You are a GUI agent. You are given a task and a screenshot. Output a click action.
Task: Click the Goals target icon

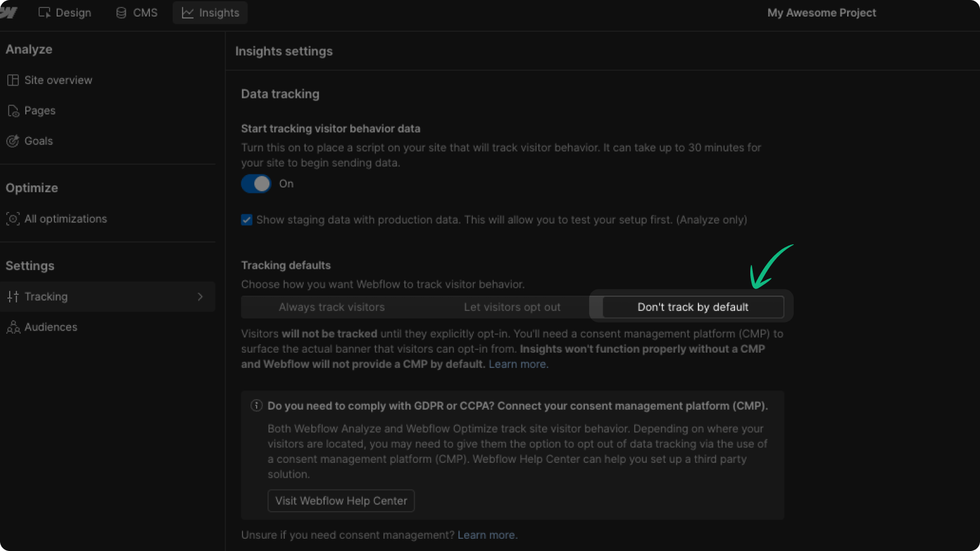pos(13,141)
